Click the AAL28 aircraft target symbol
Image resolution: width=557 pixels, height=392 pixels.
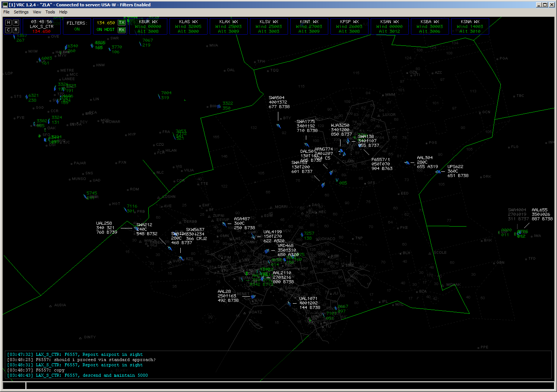[x=253, y=297]
